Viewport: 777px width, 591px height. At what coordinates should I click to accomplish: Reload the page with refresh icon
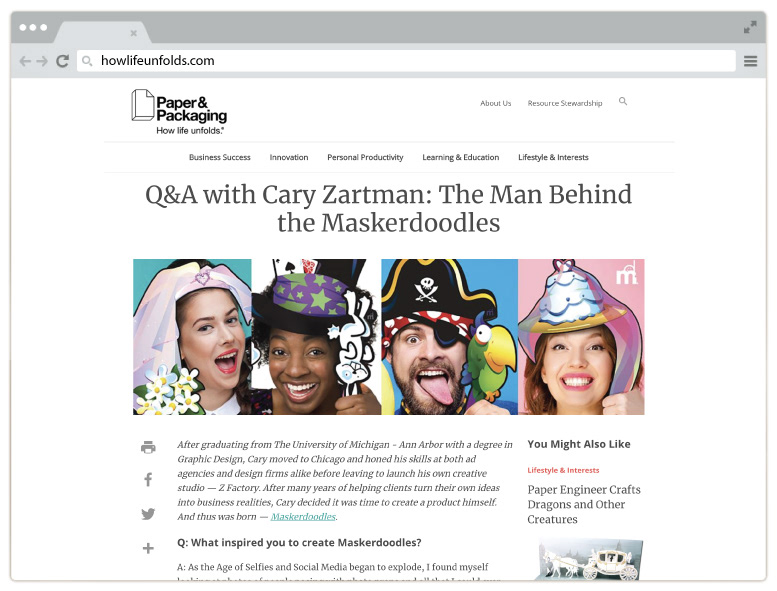(62, 61)
